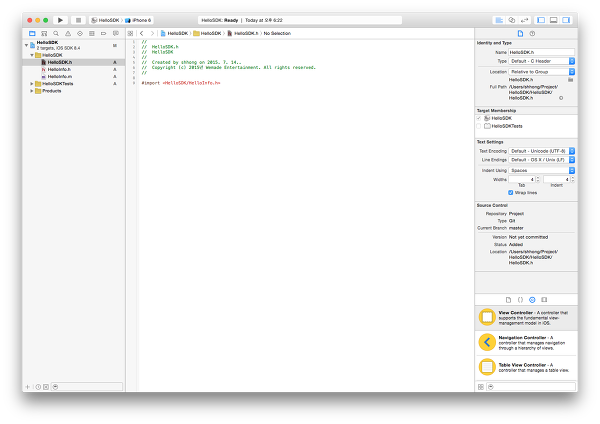Choose the iPhone 6 run destination
600x424 pixels.
tap(138, 20)
